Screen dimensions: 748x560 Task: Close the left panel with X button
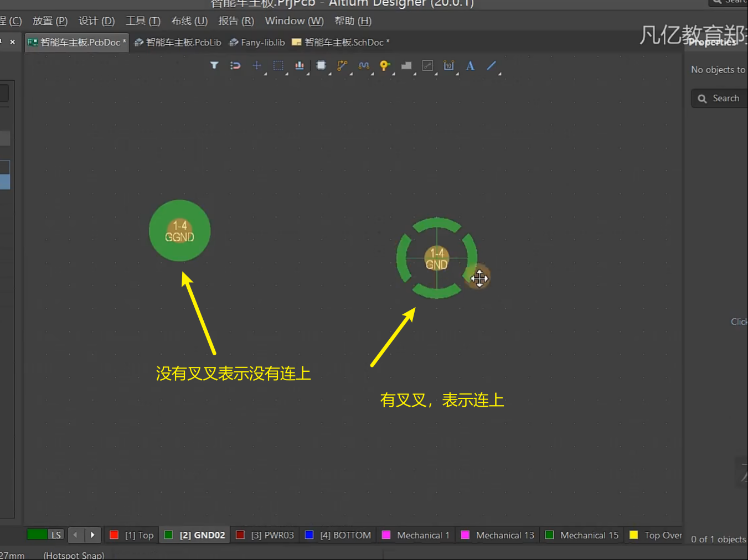click(x=12, y=42)
